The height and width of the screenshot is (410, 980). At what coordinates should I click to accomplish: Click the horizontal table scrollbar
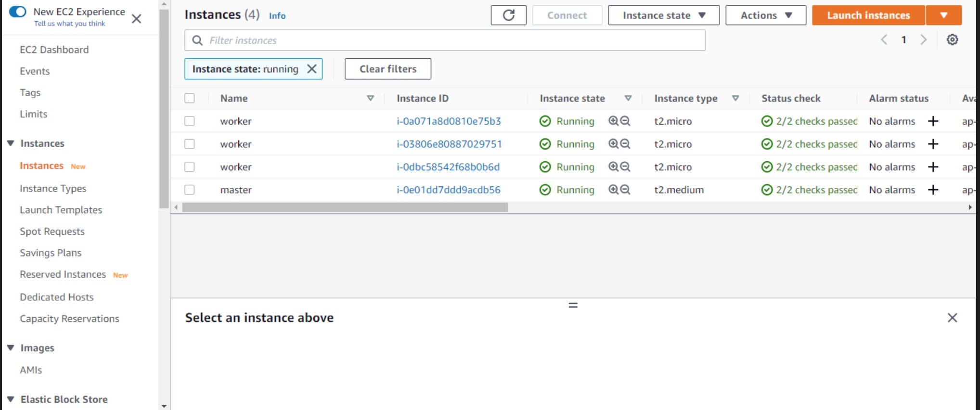pyautogui.click(x=345, y=207)
